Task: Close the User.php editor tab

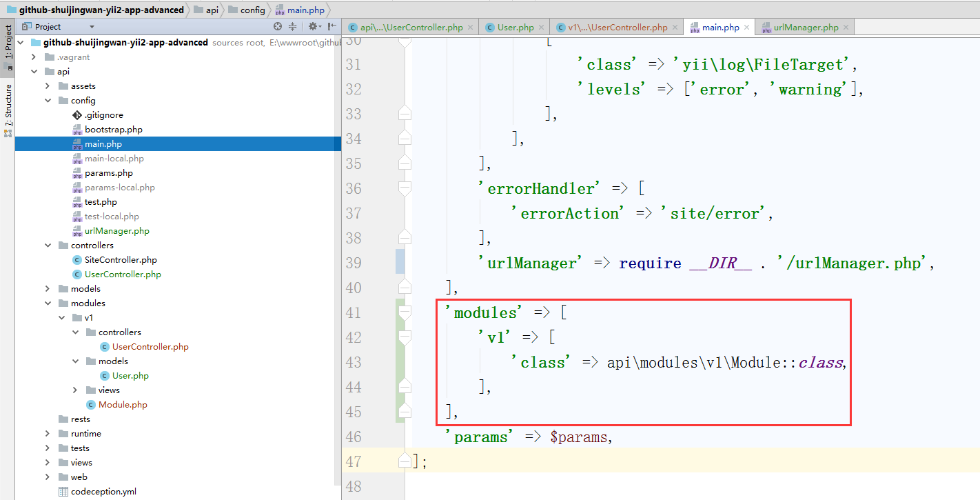Action: click(541, 28)
